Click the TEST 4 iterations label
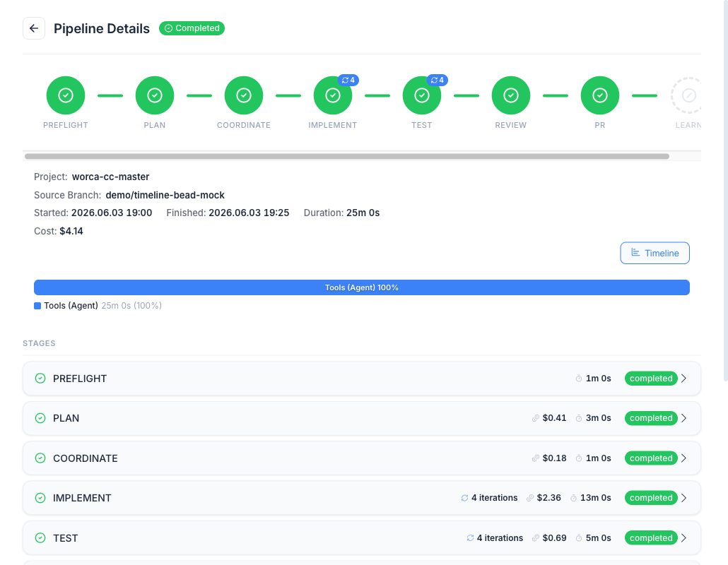Screen dimensions: 728x565 [500, 538]
